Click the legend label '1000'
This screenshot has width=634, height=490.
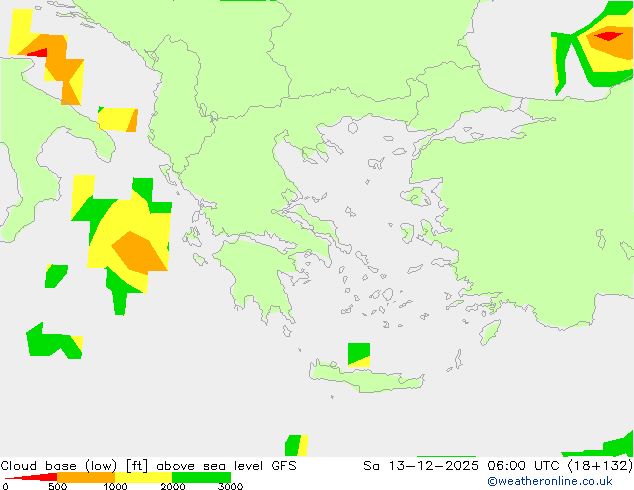tap(115, 486)
